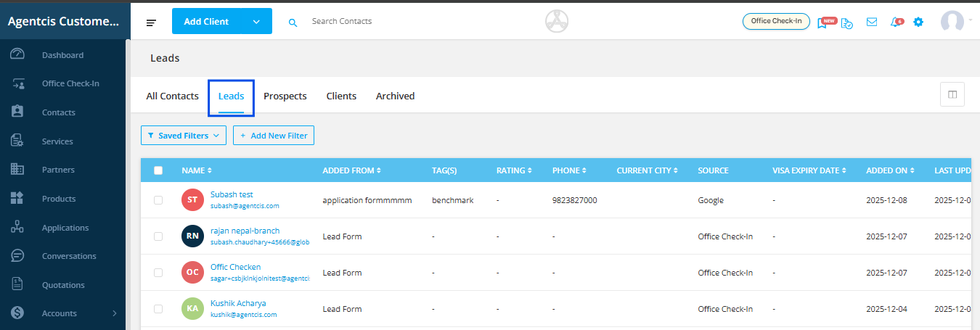
Task: Sort by the CURRENT CITY column header
Action: click(648, 170)
